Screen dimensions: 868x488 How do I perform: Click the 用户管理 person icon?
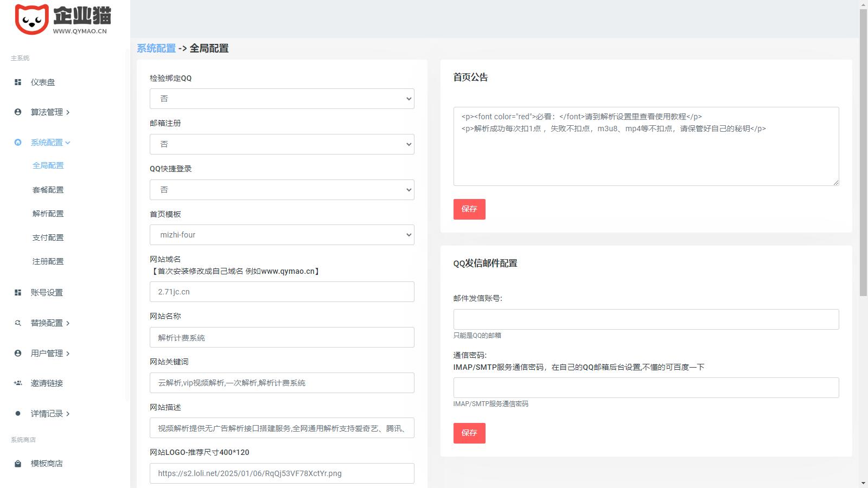[18, 354]
